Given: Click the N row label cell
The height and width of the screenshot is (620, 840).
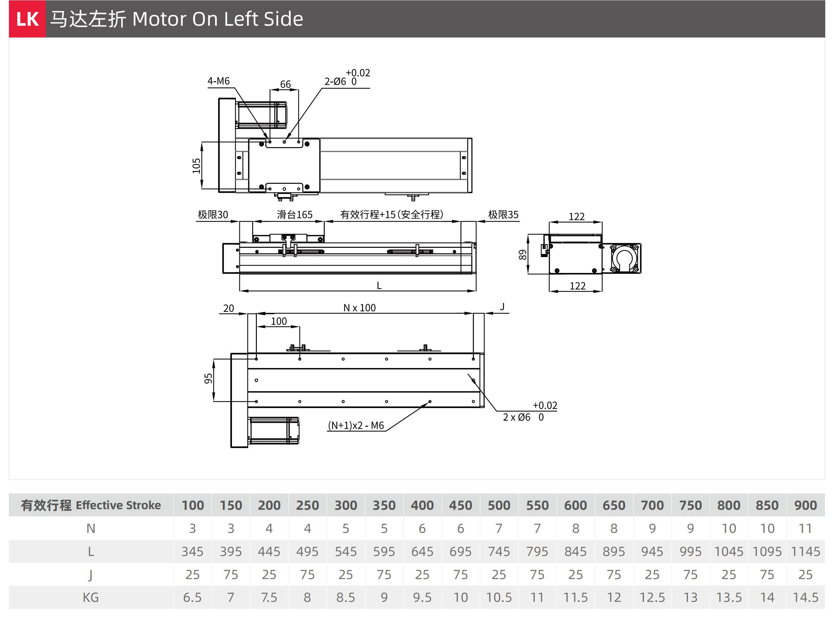Looking at the screenshot, I should point(91,529).
